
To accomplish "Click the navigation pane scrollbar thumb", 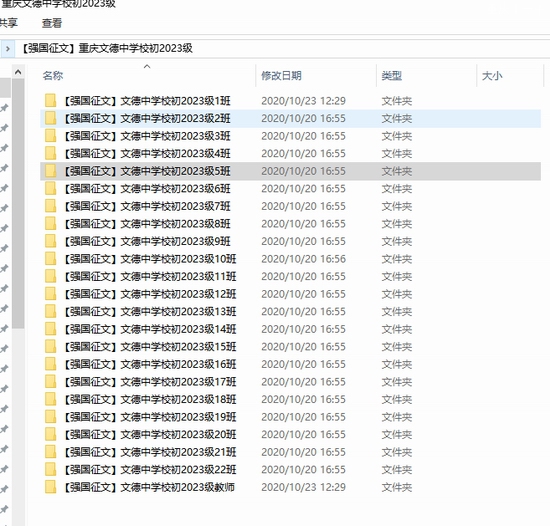I will 18,203.
